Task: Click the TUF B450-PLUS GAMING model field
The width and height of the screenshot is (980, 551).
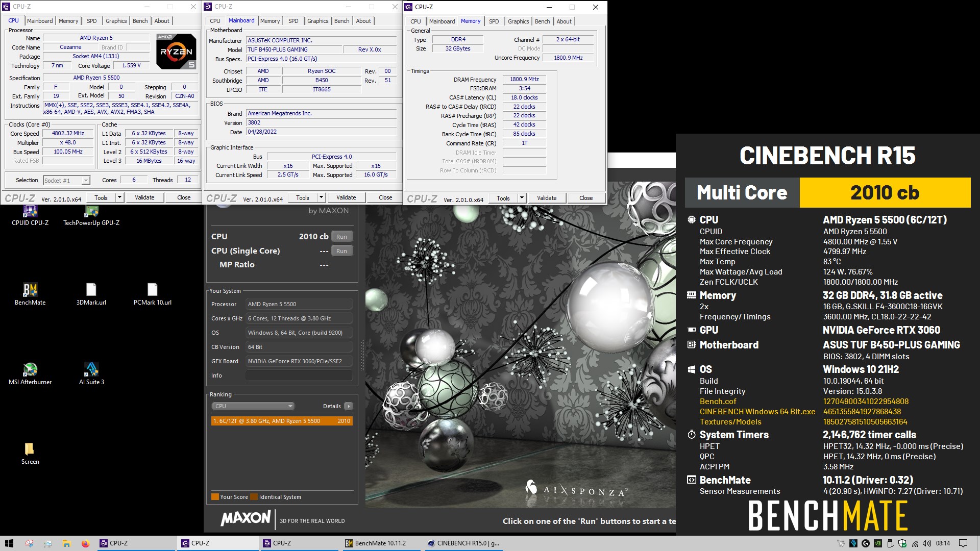Action: [294, 49]
